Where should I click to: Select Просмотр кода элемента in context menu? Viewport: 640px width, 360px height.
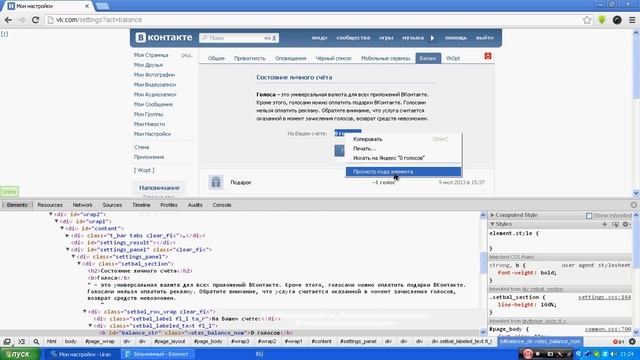click(x=404, y=172)
